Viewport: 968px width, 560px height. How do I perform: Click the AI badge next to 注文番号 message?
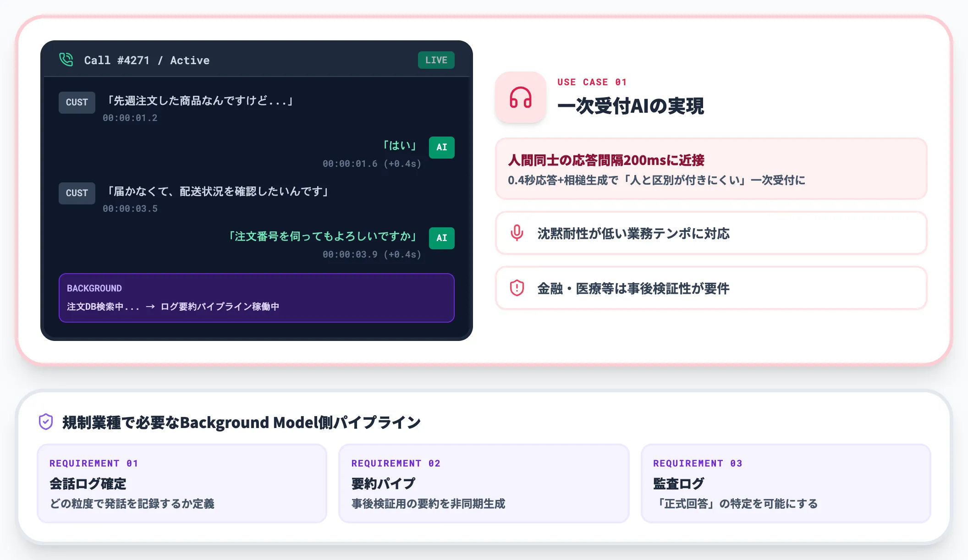pyautogui.click(x=441, y=238)
